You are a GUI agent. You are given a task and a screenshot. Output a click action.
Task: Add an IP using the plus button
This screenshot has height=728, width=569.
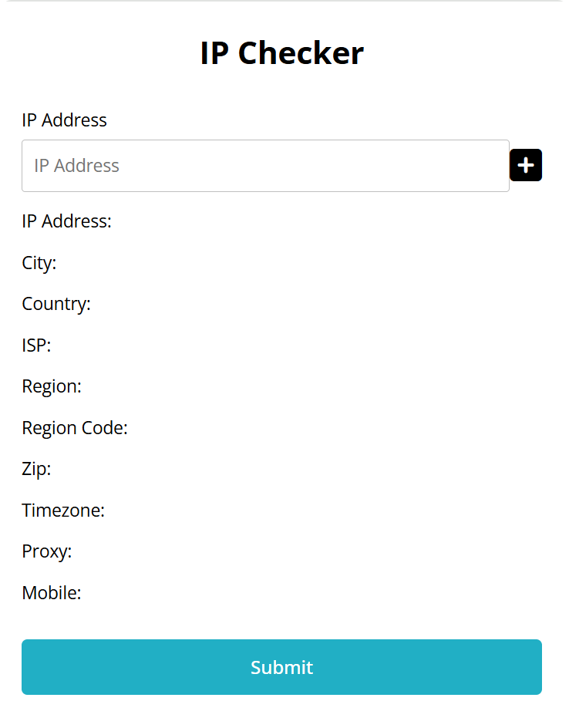[x=526, y=165]
